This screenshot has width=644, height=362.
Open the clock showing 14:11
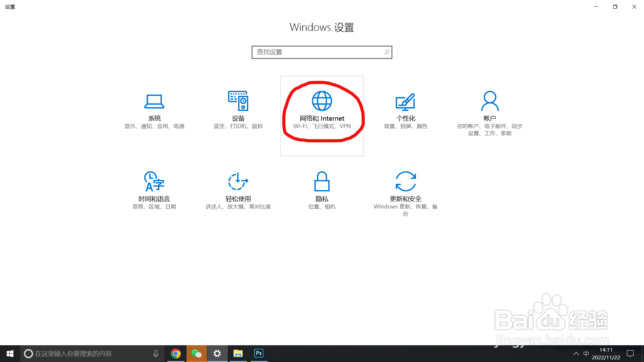[606, 354]
